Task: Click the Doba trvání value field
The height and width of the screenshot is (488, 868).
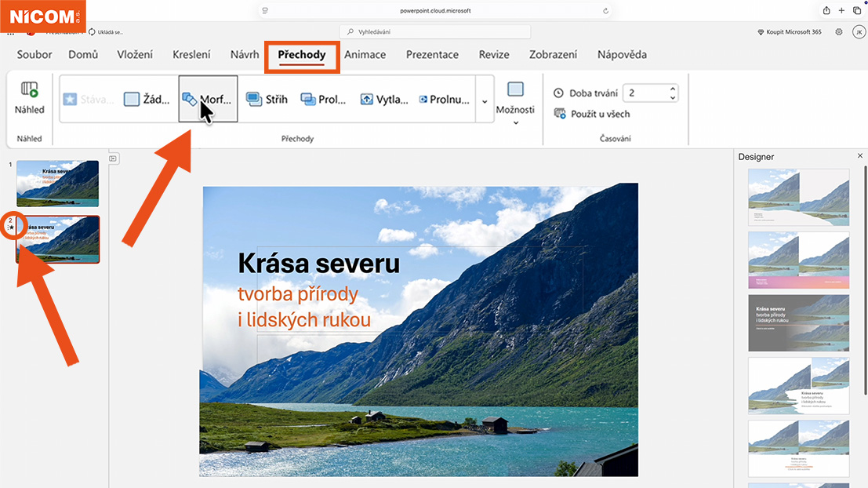Action: [x=645, y=93]
